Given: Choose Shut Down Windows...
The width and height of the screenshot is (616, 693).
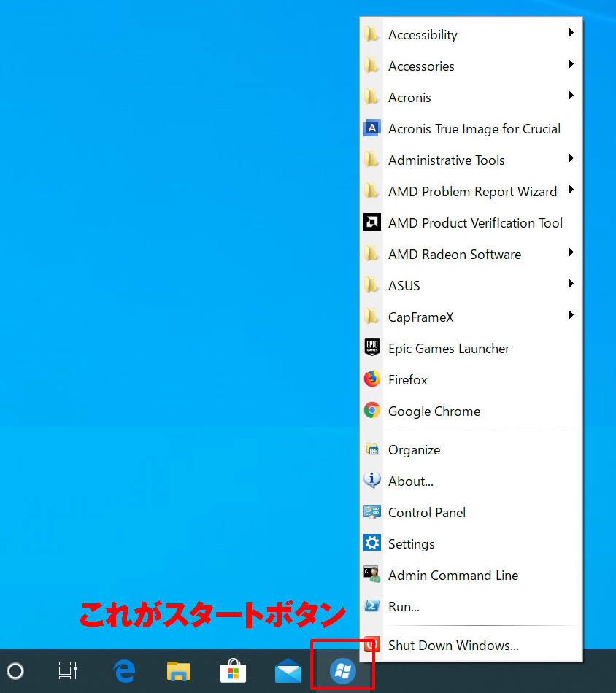Looking at the screenshot, I should pos(471,646).
